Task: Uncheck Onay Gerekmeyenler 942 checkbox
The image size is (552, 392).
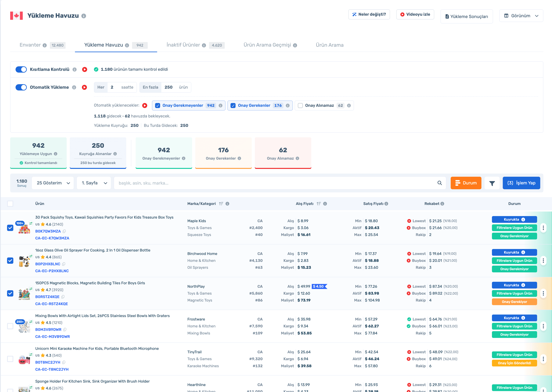Action: pos(158,106)
